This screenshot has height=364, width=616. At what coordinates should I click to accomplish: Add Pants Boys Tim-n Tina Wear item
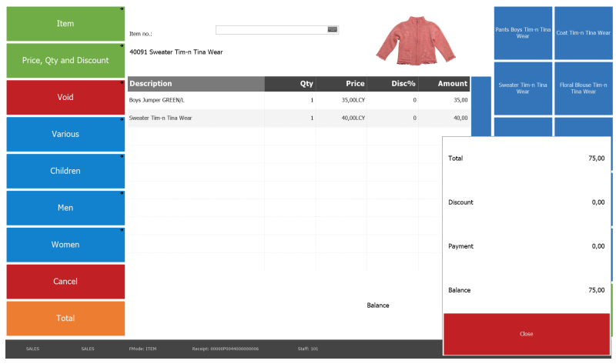(523, 33)
